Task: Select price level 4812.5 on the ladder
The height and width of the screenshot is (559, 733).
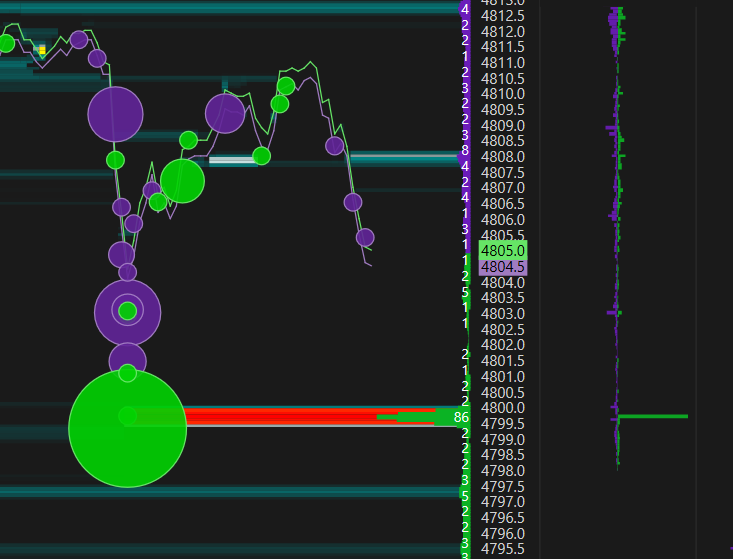Action: coord(503,16)
